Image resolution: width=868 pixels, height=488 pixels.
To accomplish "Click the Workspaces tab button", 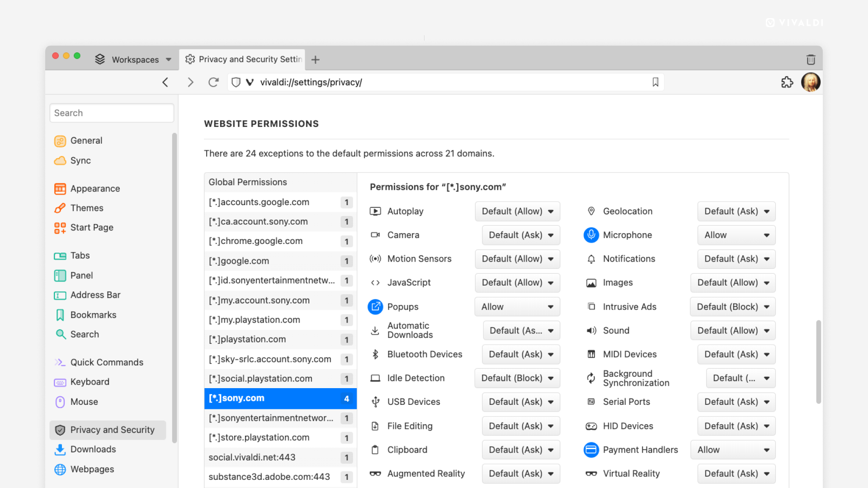I will click(x=134, y=59).
